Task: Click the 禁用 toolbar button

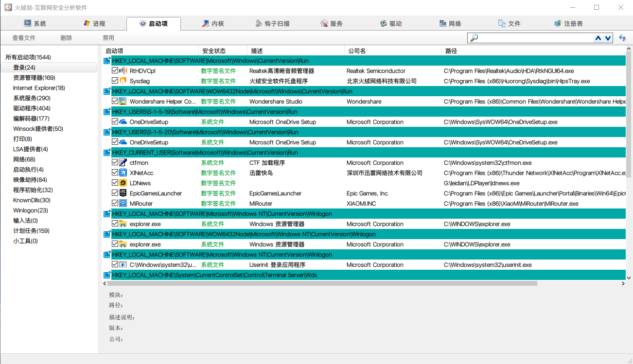Action: click(108, 38)
